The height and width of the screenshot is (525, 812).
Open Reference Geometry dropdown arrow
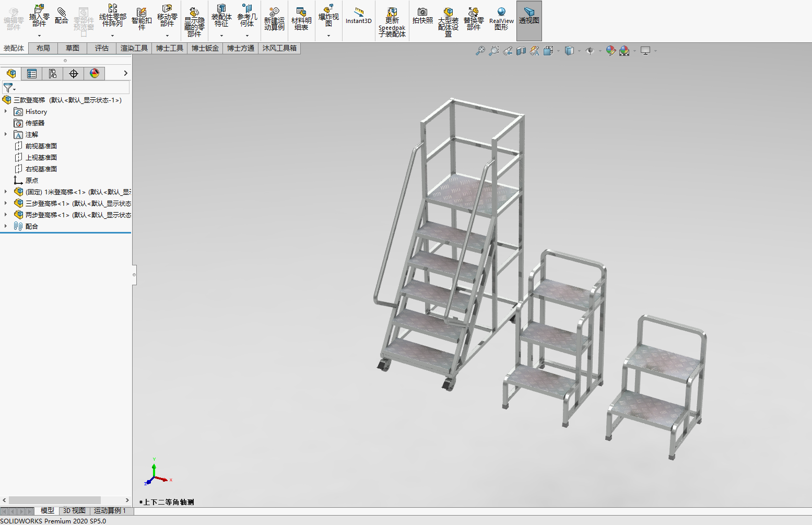point(247,36)
